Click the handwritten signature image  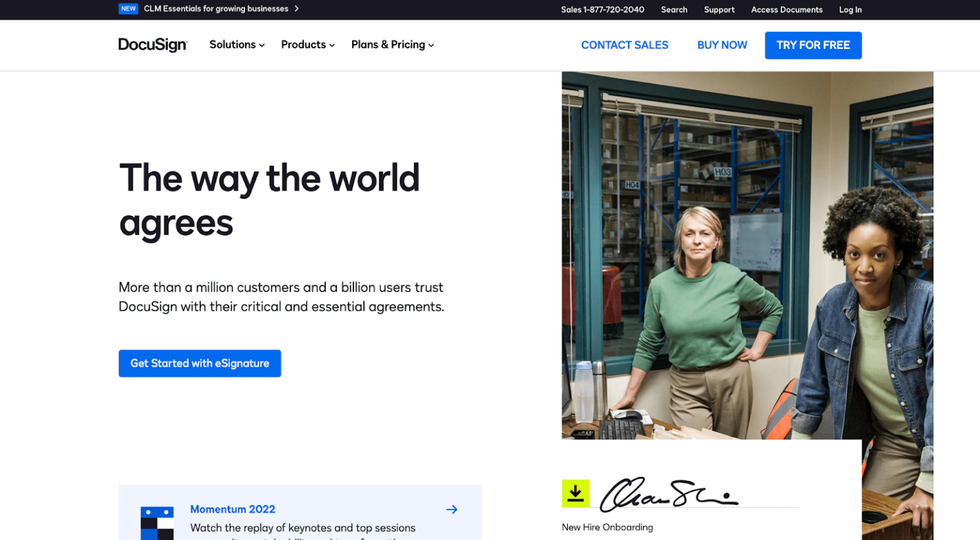(x=669, y=494)
